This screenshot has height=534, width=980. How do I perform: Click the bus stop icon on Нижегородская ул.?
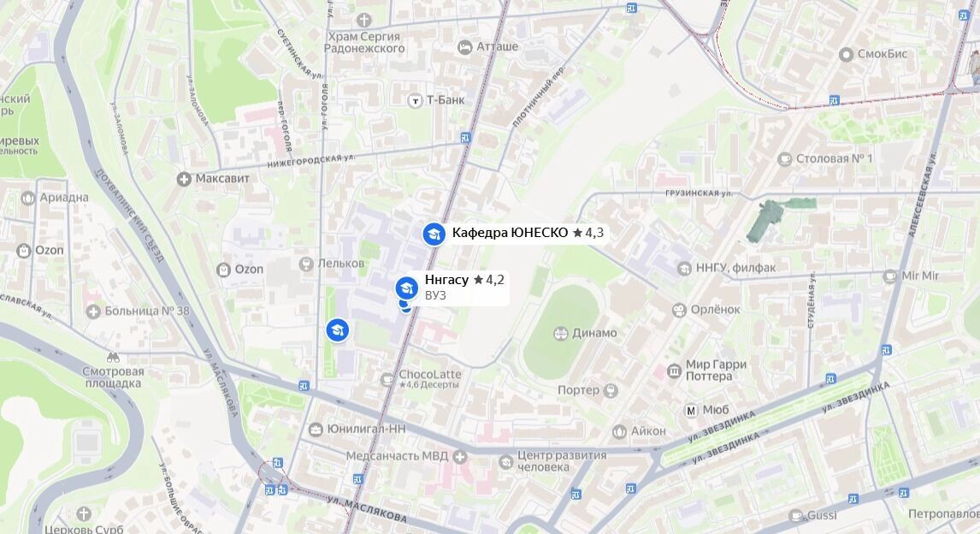click(x=465, y=138)
